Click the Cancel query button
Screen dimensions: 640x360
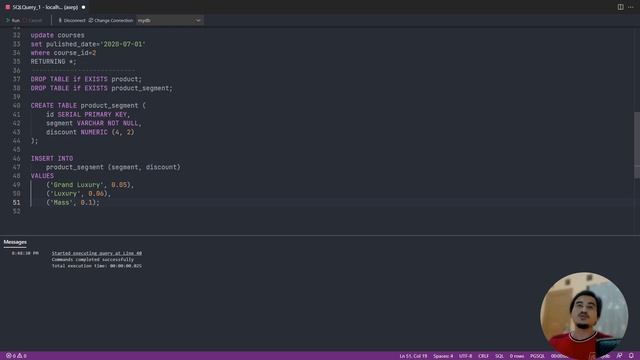point(33,20)
